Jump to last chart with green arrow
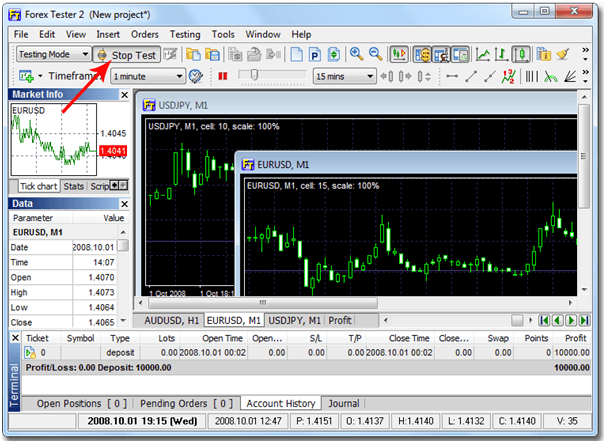The width and height of the screenshot is (606, 443). pyautogui.click(x=584, y=320)
